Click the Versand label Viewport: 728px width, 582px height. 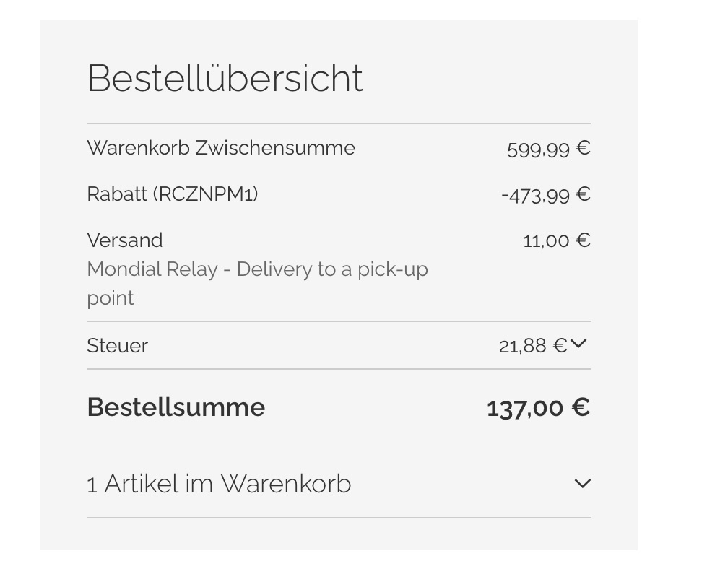coord(125,240)
